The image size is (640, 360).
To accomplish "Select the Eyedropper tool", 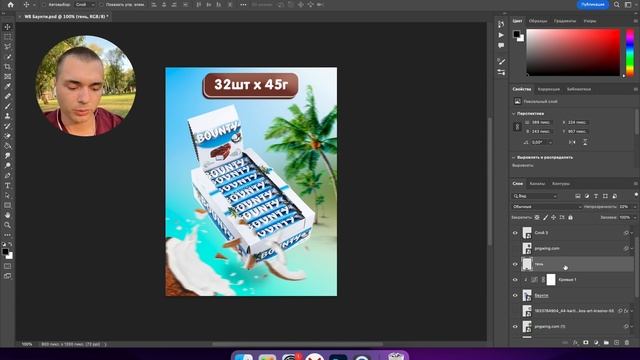I will 7,86.
